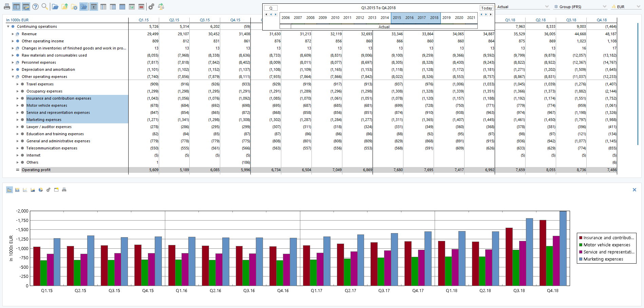Expand the Revenue row

(x=13, y=34)
